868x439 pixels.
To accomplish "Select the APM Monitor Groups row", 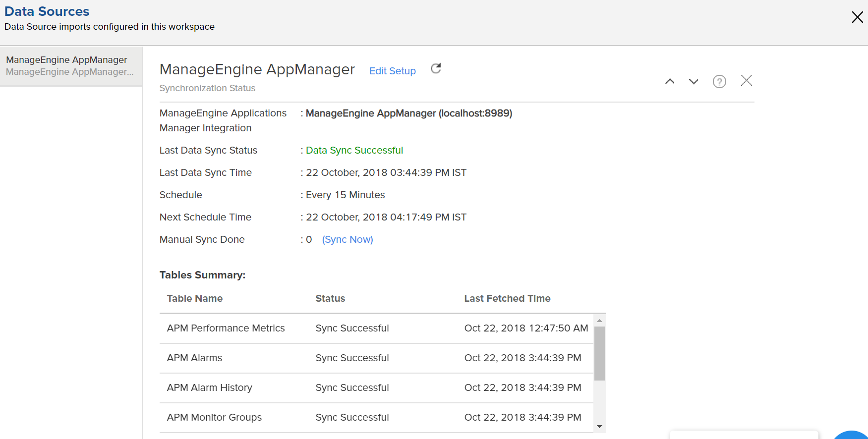I will pyautogui.click(x=376, y=418).
